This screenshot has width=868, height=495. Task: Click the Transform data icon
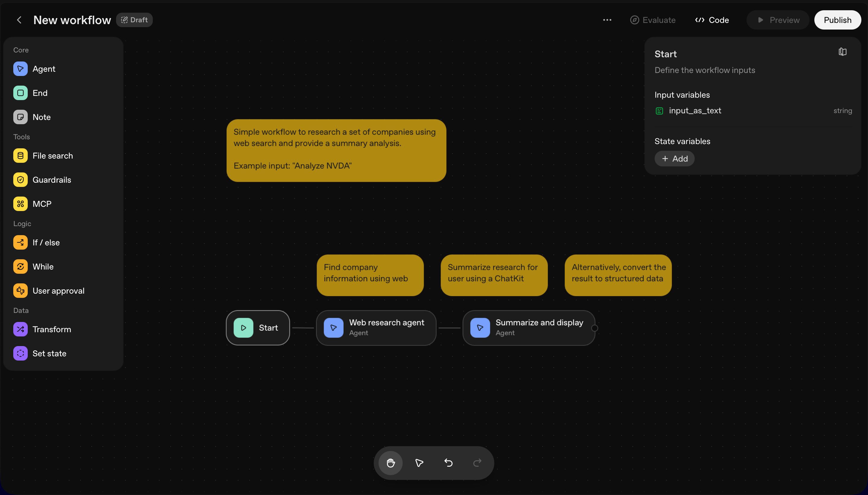20,329
